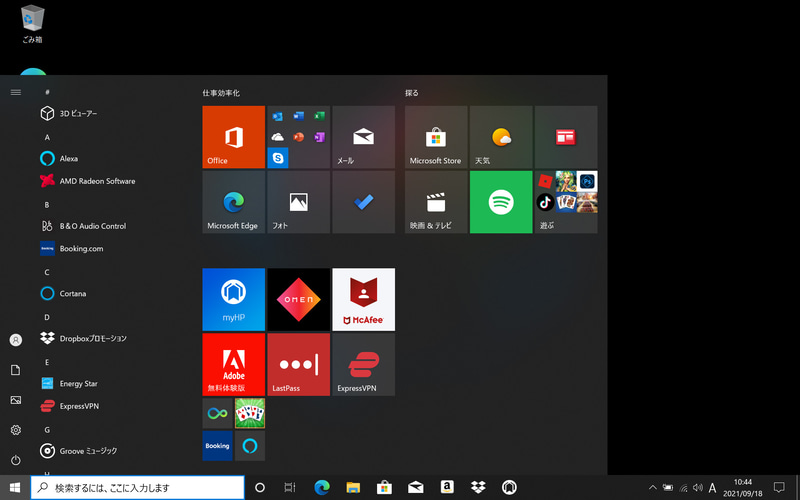Open the clock showing 10:44
Screen dimensions: 800x500
click(x=743, y=488)
